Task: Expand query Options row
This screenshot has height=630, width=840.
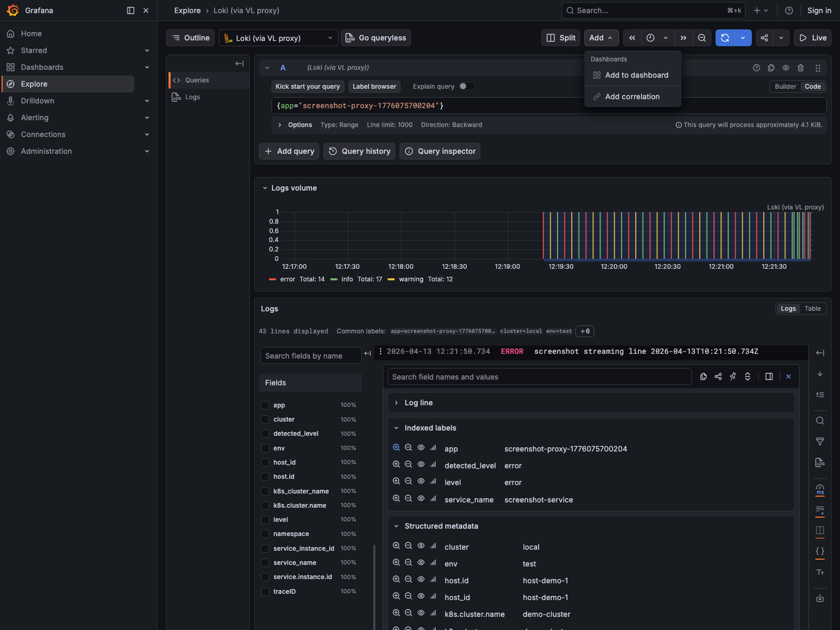Action: (280, 125)
